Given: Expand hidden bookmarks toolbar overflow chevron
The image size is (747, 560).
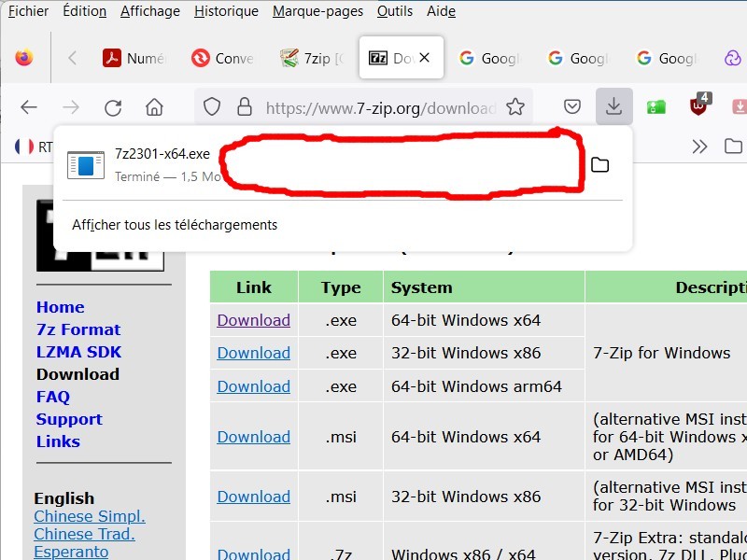Looking at the screenshot, I should click(699, 147).
